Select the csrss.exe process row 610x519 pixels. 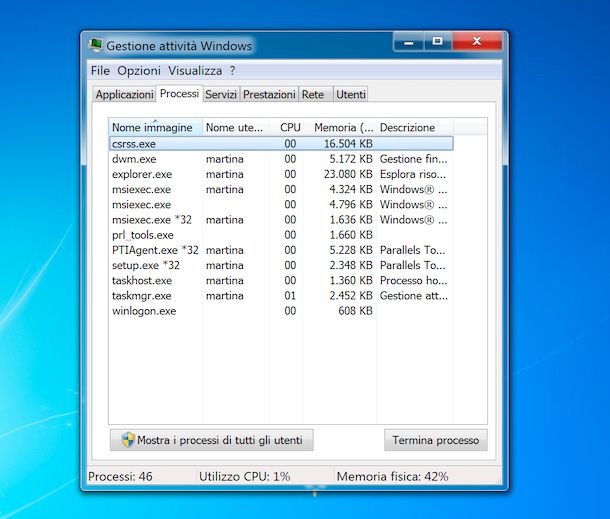(x=281, y=144)
